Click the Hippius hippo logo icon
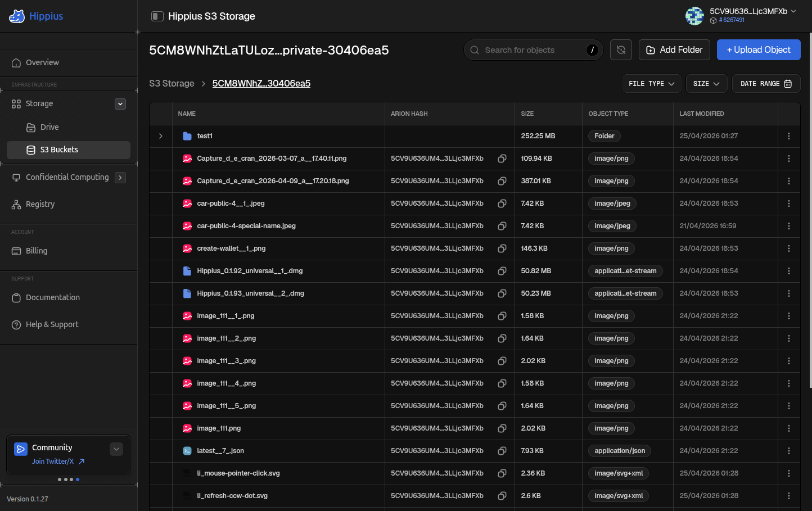The height and width of the screenshot is (511, 812). pos(17,16)
